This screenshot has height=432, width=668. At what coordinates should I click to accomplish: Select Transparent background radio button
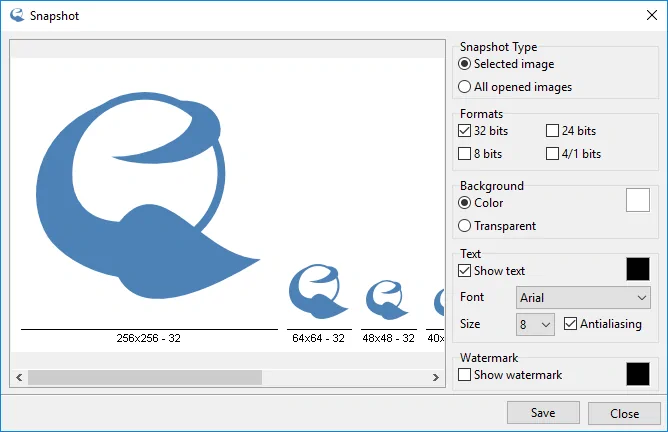click(x=465, y=226)
